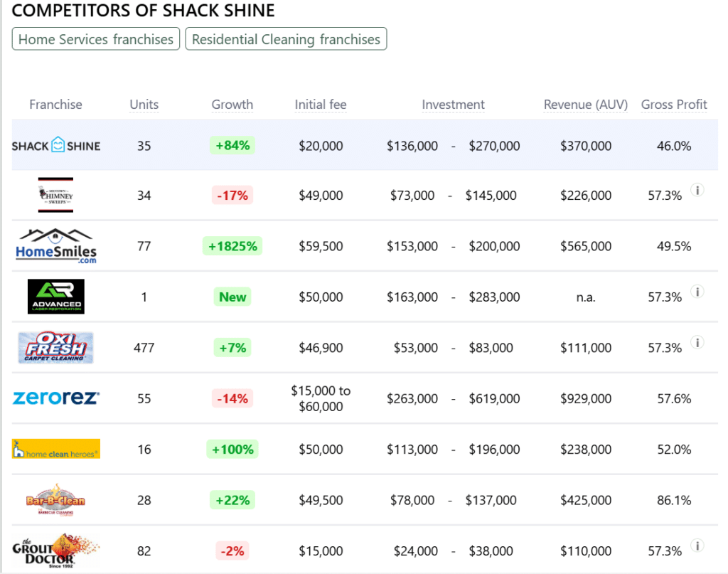Screen dimensions: 728x574
Task: Open the Oxi Fresh Carpet Cleaning logo
Action: [x=55, y=347]
